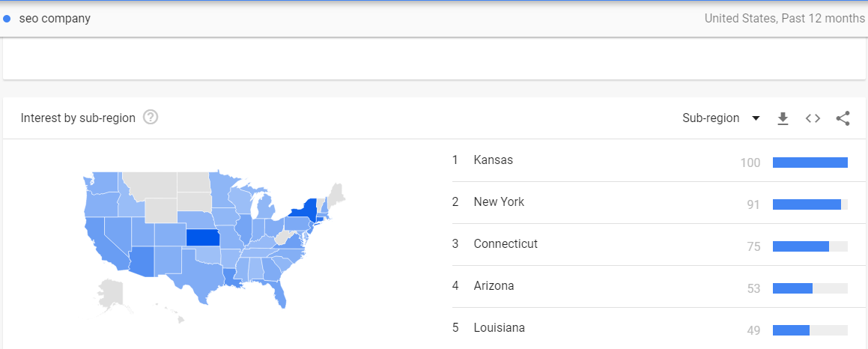This screenshot has height=349, width=868.
Task: Choose Connecticut from the ranked list
Action: [506, 243]
